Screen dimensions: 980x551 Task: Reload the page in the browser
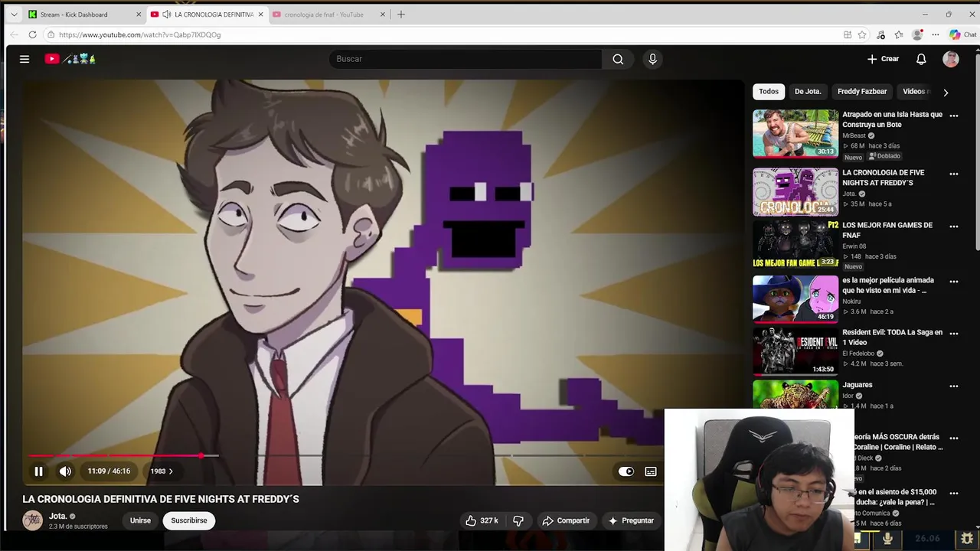click(32, 34)
